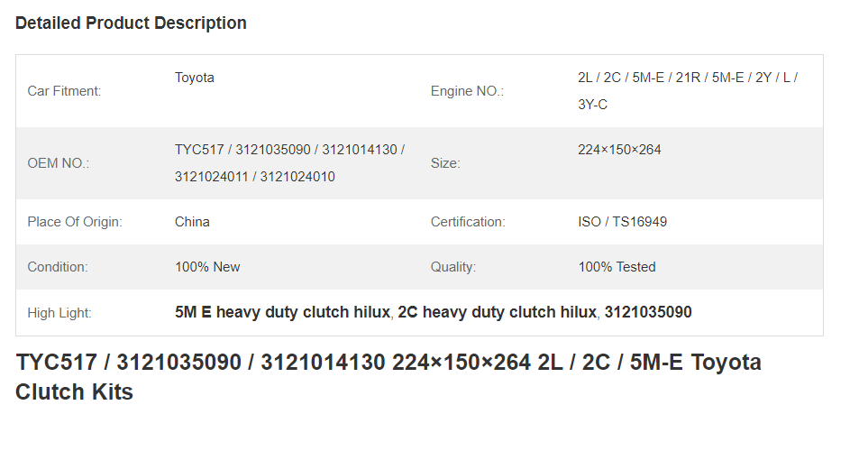Click the China origin value
The width and height of the screenshot is (868, 451).
point(192,222)
